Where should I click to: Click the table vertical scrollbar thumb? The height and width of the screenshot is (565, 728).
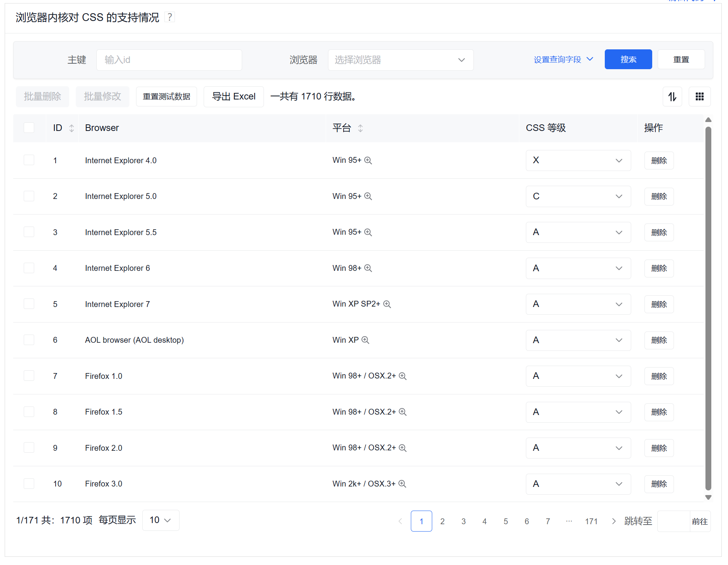click(708, 309)
